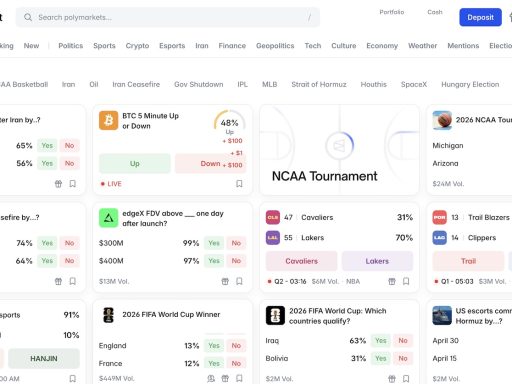Click the search magnifier icon
This screenshot has height=384, width=512.
(x=28, y=17)
